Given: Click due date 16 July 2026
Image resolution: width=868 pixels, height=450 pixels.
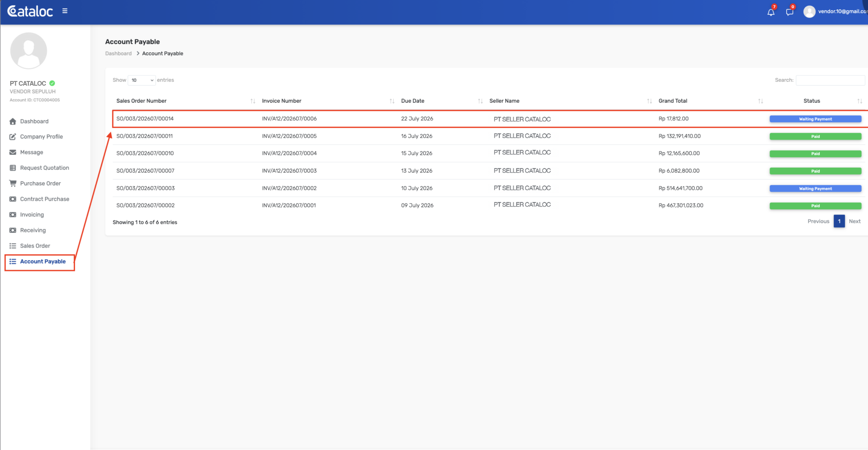Looking at the screenshot, I should [417, 136].
